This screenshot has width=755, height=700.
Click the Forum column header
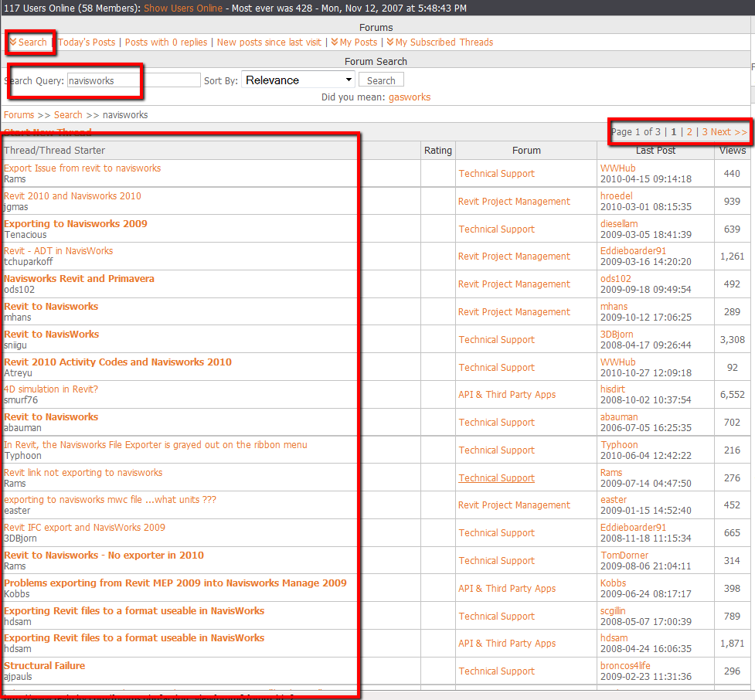(x=526, y=150)
